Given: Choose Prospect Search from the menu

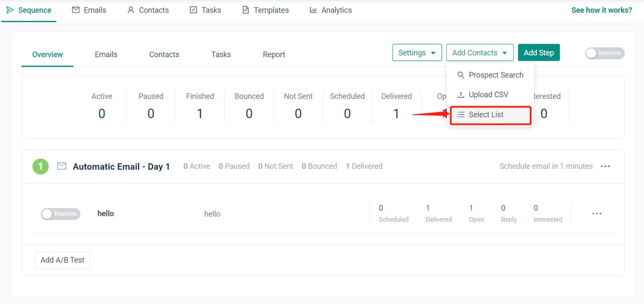Looking at the screenshot, I should (496, 75).
